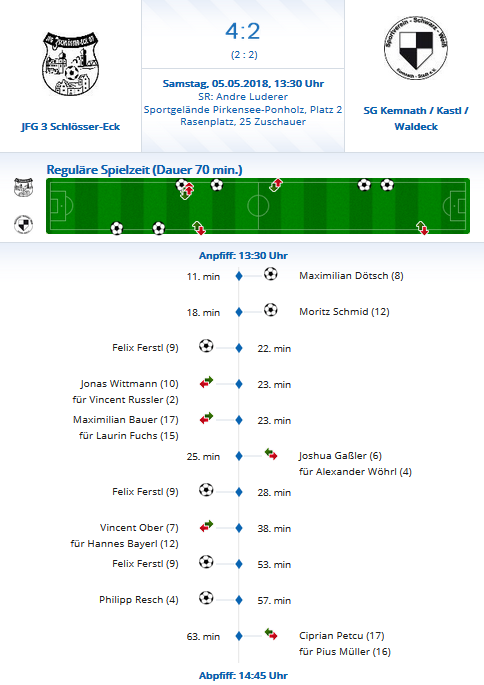Select the first bottom goal marker on pitch
This screenshot has width=484, height=685.
point(117,228)
